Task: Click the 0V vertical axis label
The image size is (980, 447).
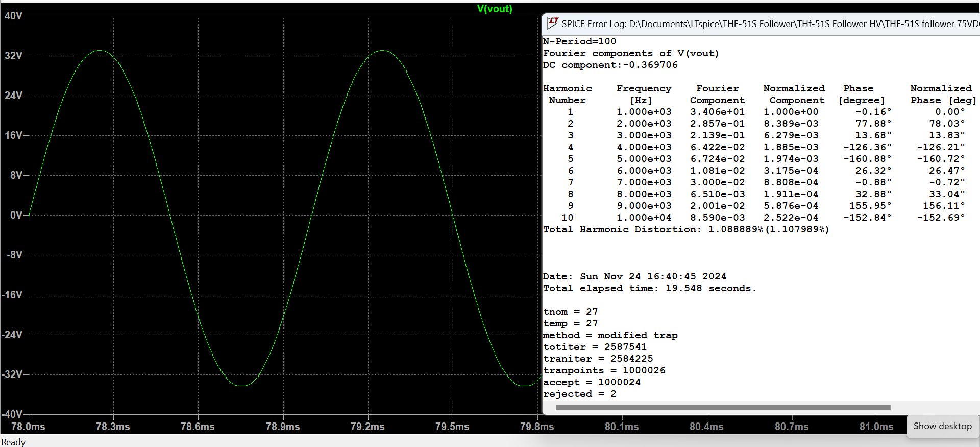Action: pyautogui.click(x=16, y=215)
